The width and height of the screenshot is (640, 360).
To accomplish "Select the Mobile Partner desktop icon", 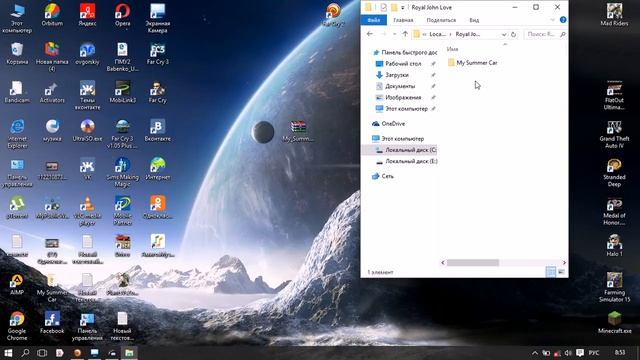I will coord(122,211).
